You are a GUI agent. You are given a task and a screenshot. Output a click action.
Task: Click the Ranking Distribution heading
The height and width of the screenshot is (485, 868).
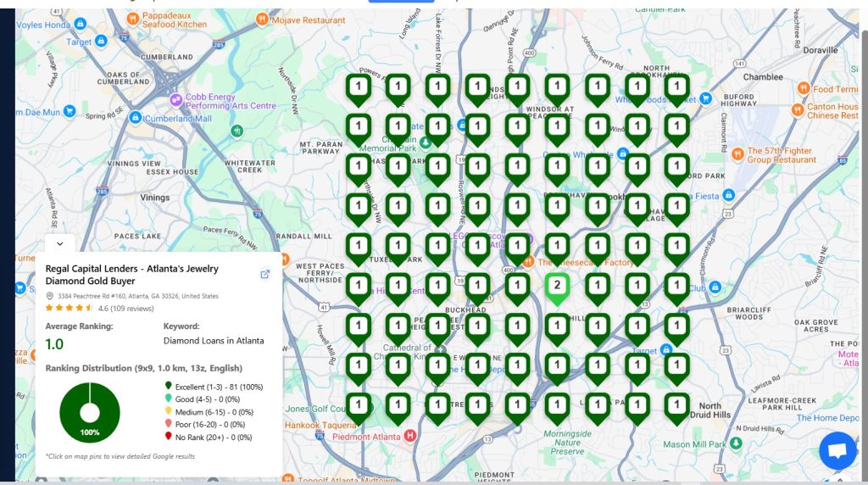tap(144, 368)
